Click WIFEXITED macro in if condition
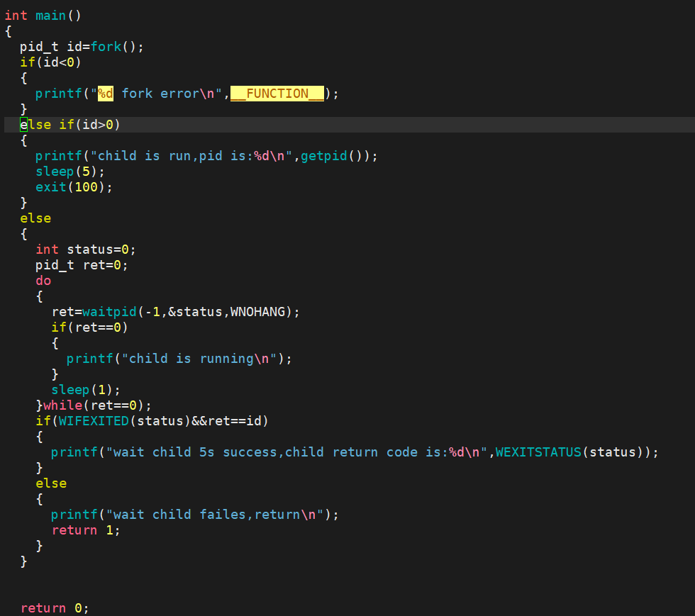This screenshot has height=616, width=695. click(94, 421)
